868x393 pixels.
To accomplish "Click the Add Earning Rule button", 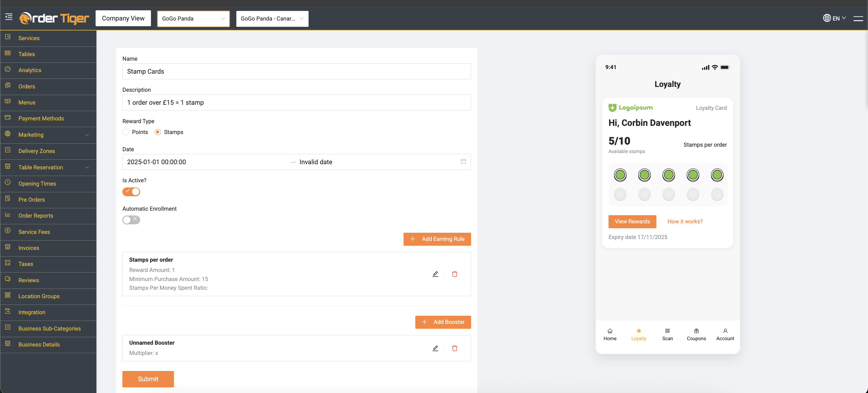I will [437, 239].
